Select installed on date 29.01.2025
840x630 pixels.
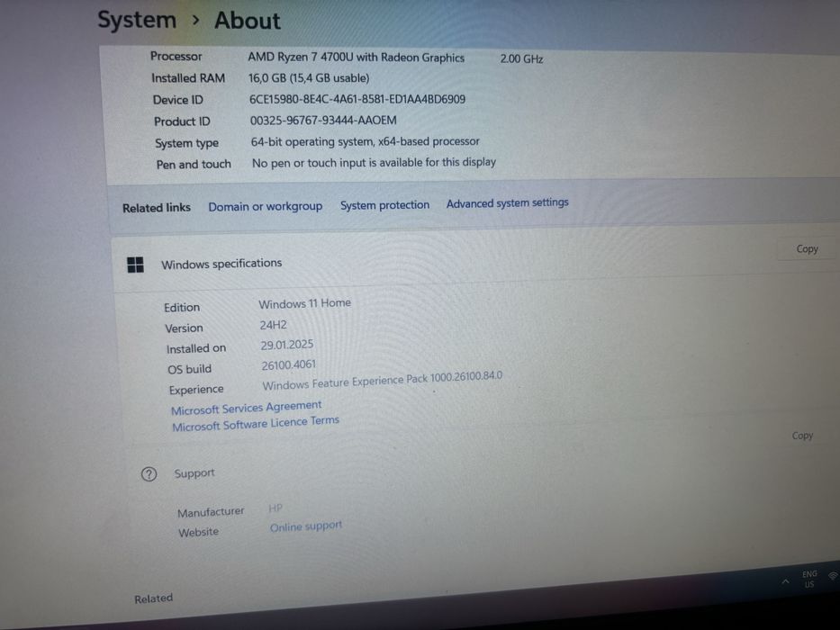(287, 345)
